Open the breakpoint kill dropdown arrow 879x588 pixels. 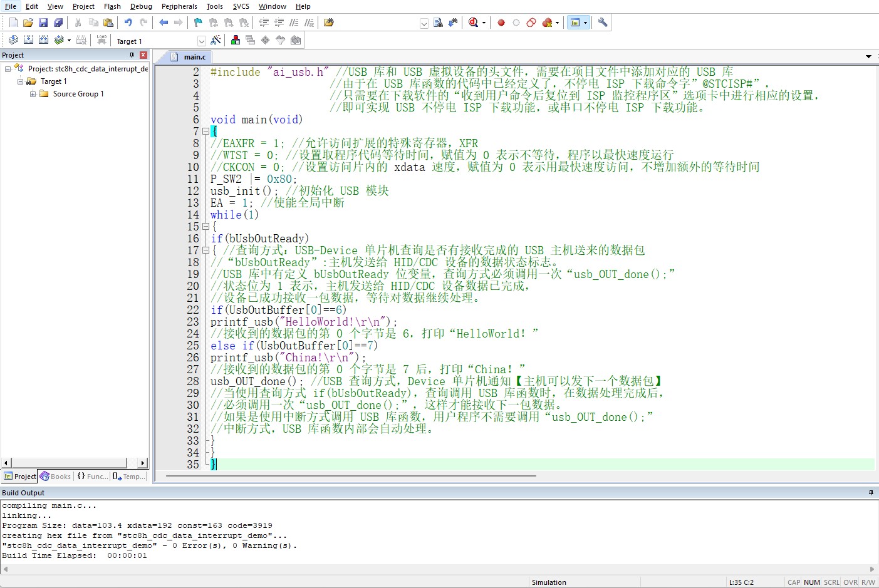pyautogui.click(x=557, y=23)
